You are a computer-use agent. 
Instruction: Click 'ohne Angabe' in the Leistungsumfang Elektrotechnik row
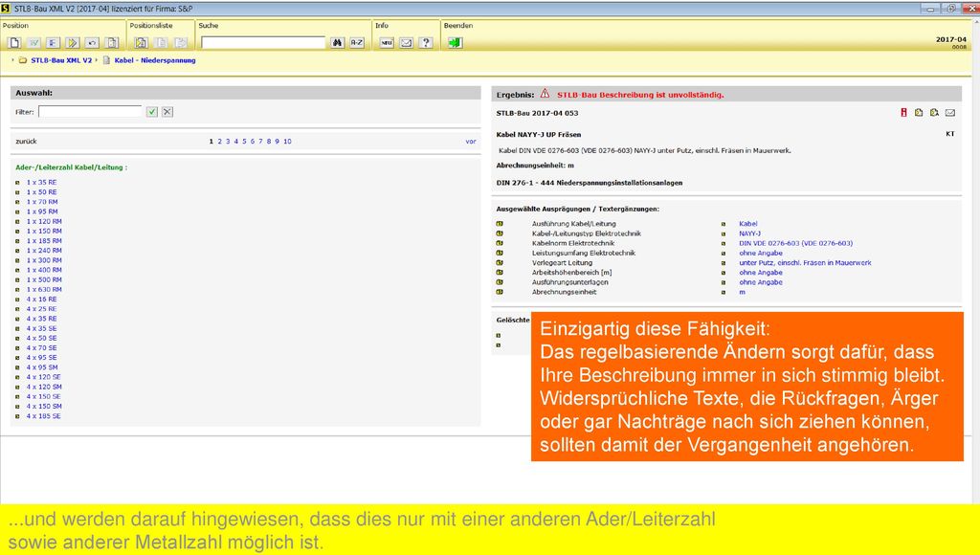761,254
